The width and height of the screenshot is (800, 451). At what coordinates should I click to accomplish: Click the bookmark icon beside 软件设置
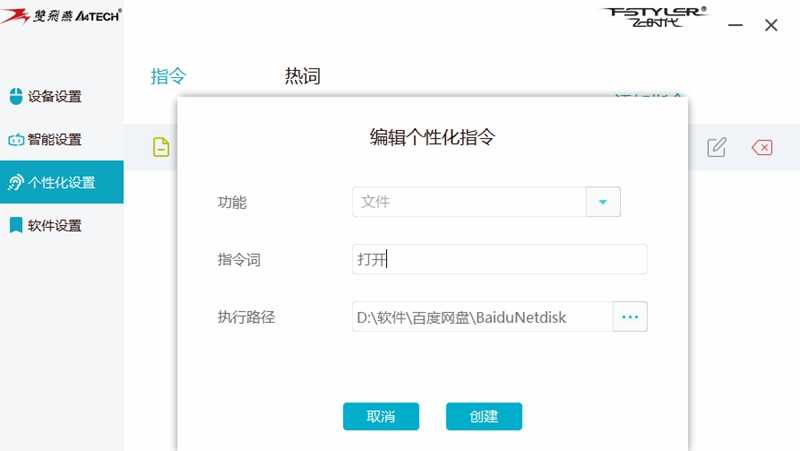pyautogui.click(x=16, y=225)
